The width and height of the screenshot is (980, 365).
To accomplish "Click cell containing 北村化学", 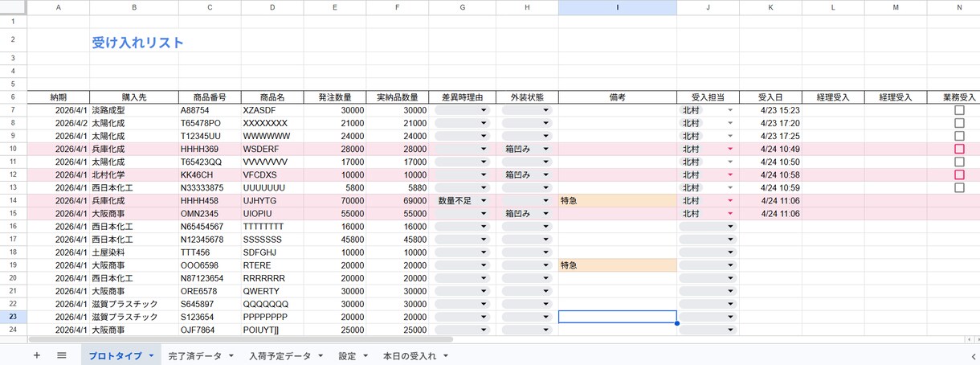I will point(134,174).
